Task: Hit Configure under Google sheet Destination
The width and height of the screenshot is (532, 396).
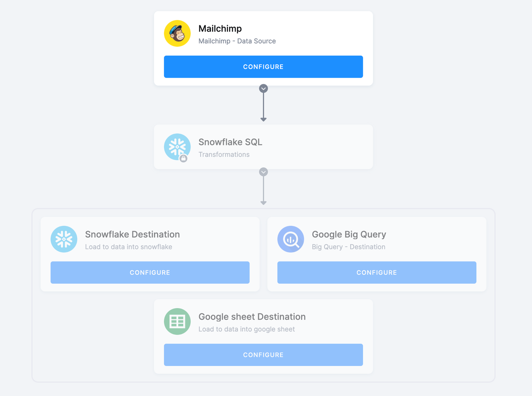Action: click(x=263, y=355)
